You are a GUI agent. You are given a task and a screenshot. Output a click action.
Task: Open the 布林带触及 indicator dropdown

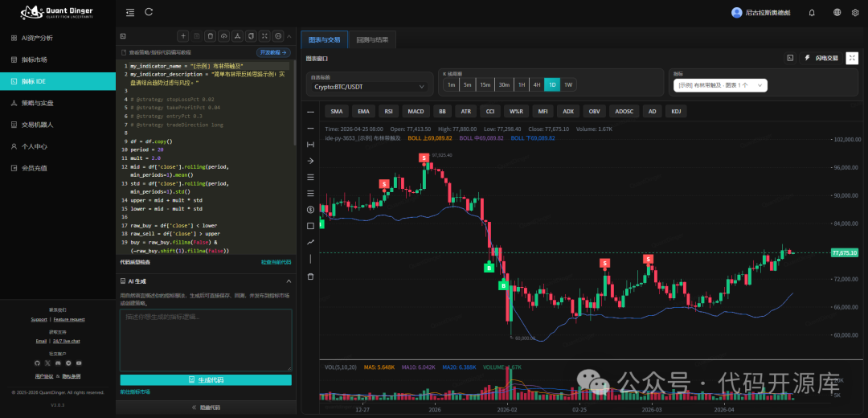pos(720,85)
